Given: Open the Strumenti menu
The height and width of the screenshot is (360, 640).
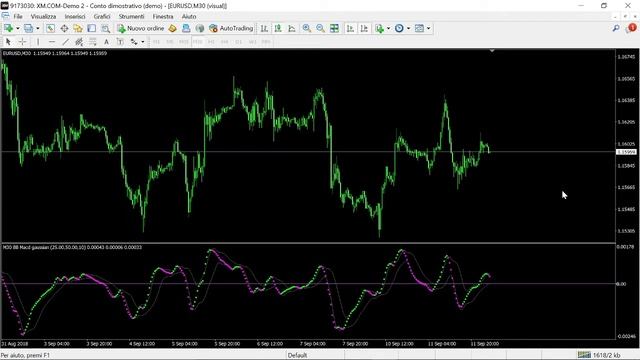Looking at the screenshot, I should tap(131, 16).
